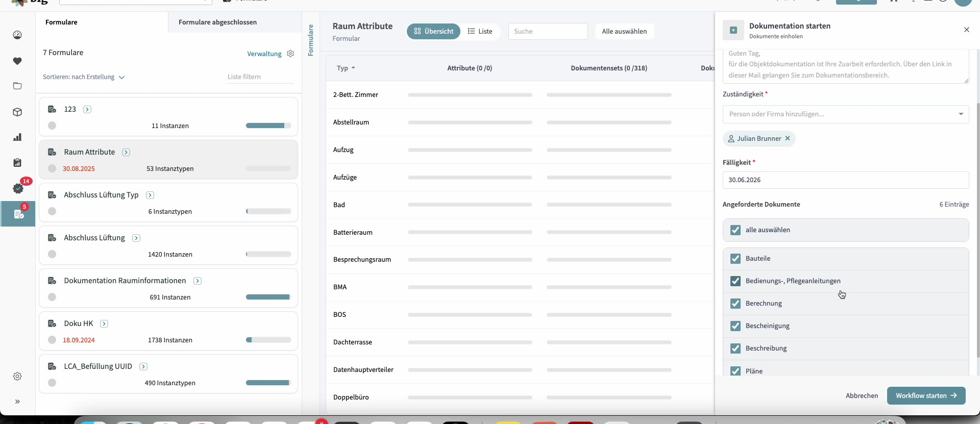Expand the Raum Attribute chevron
Viewport: 980px width, 424px height.
[126, 152]
